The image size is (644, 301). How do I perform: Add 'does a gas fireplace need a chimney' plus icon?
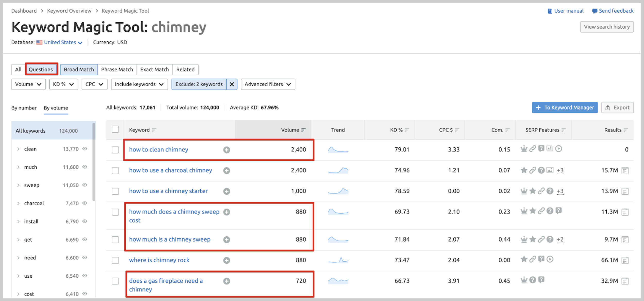click(227, 281)
